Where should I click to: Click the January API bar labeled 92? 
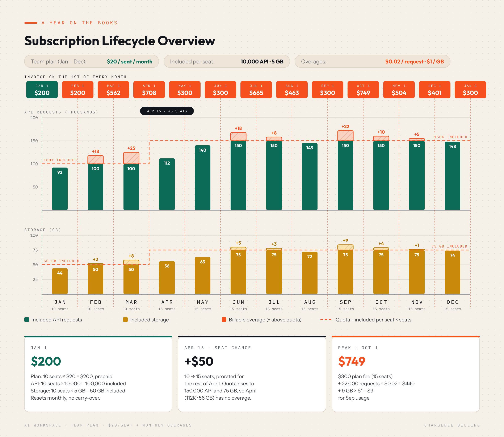click(x=60, y=189)
